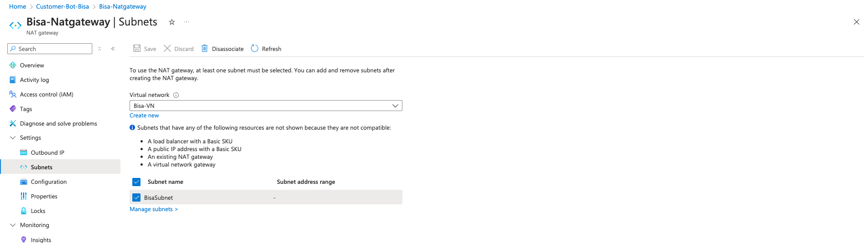This screenshot has height=243, width=868.
Task: Open the Virtual network Bisa-VN dropdown
Action: pos(266,106)
